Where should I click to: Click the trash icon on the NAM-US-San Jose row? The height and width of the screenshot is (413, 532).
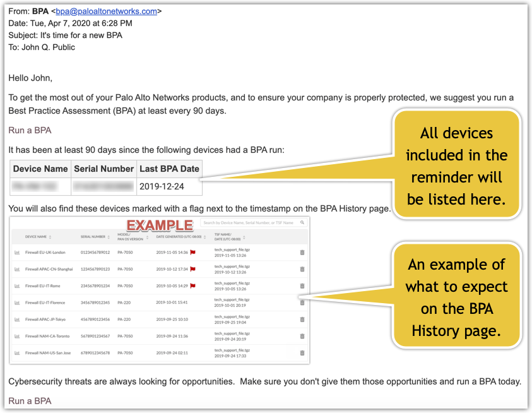[x=302, y=353]
